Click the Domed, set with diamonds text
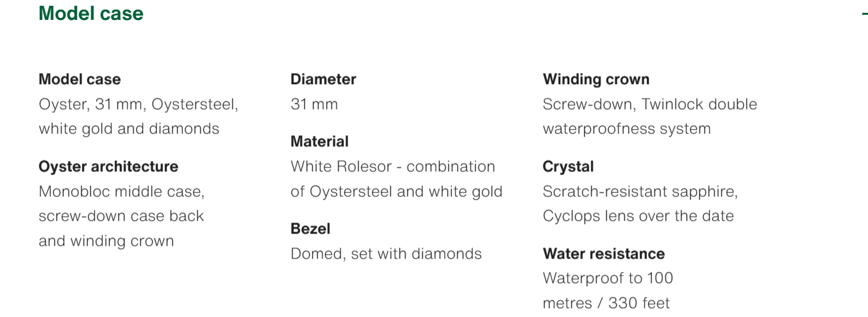The image size is (868, 317). [x=386, y=254]
